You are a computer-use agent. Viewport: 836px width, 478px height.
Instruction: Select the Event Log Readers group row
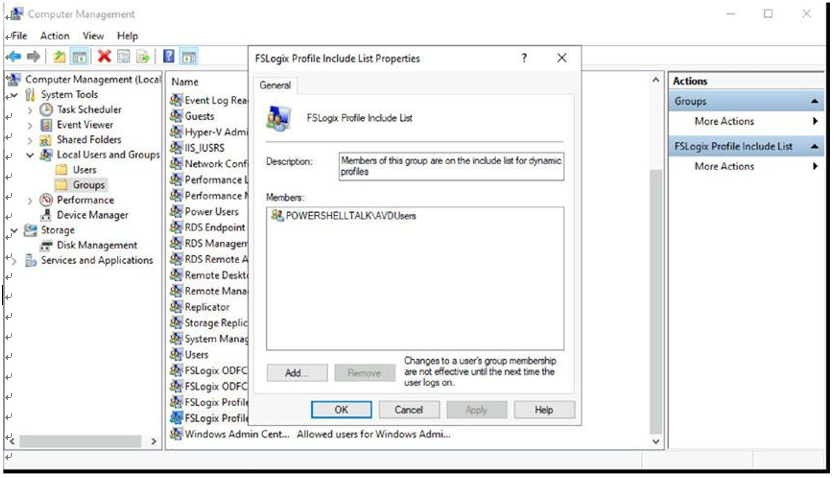[209, 100]
